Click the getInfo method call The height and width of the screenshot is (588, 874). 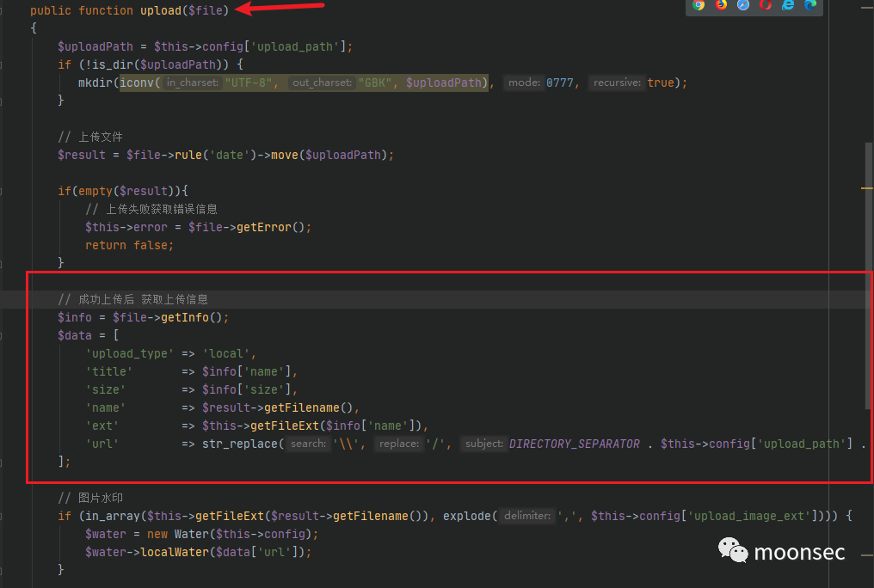tap(184, 317)
